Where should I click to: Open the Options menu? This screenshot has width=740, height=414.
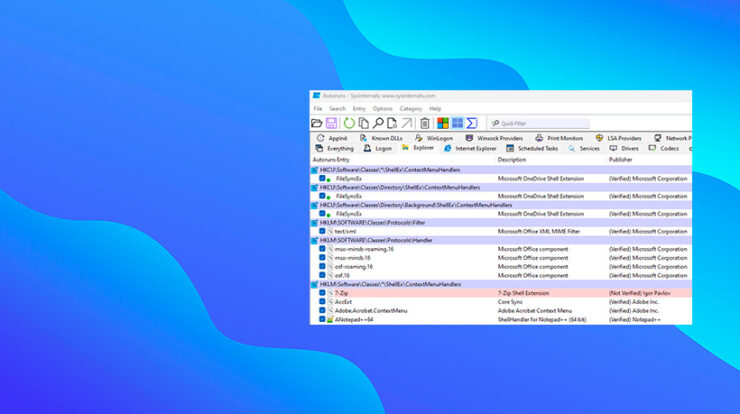click(382, 108)
